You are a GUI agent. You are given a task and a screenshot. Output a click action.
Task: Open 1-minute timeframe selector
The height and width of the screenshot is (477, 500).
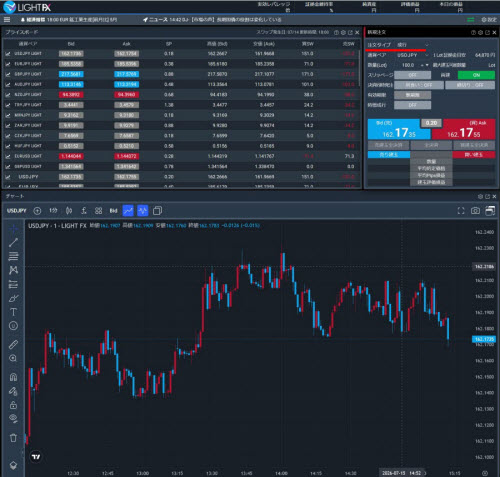(53, 211)
